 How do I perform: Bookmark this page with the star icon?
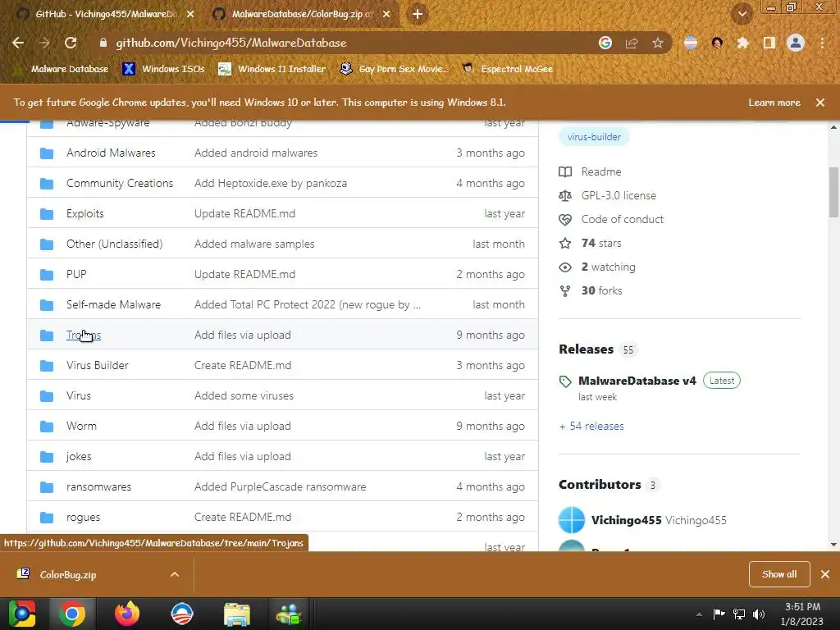pos(658,43)
